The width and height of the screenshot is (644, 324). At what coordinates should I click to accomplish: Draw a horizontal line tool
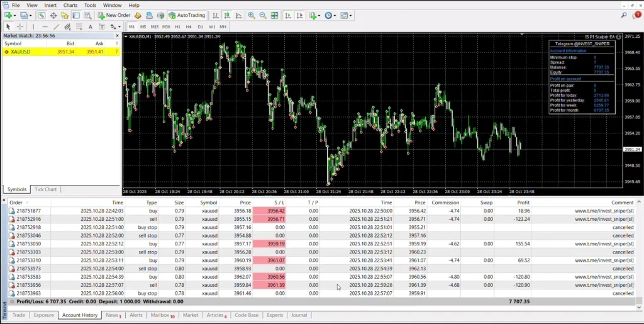point(45,26)
